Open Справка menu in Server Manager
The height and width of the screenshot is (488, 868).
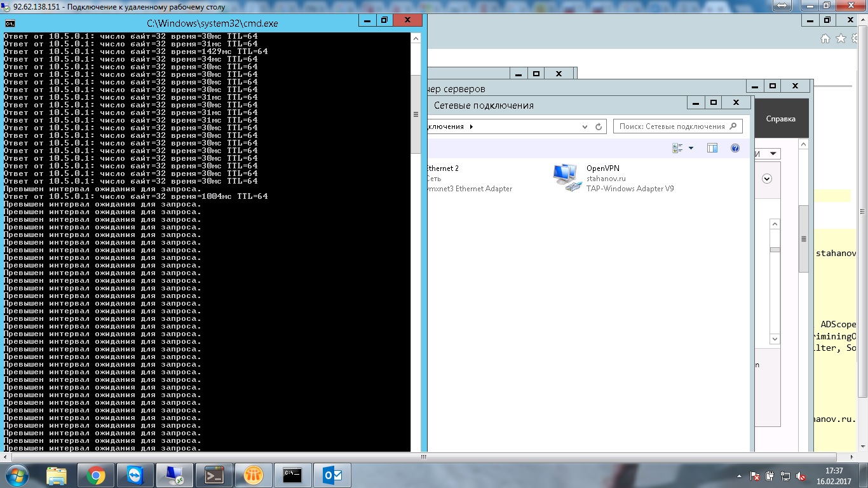coord(780,119)
